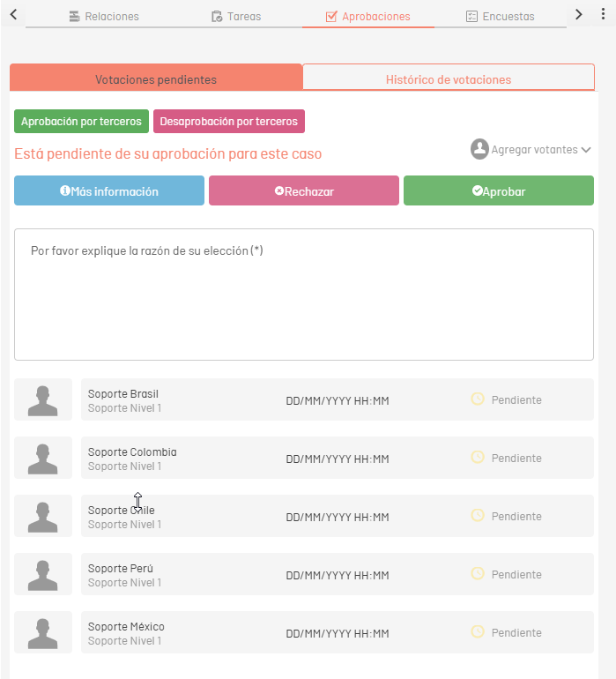This screenshot has width=616, height=679.
Task: Select the Soporte Brasil voter name
Action: click(123, 393)
